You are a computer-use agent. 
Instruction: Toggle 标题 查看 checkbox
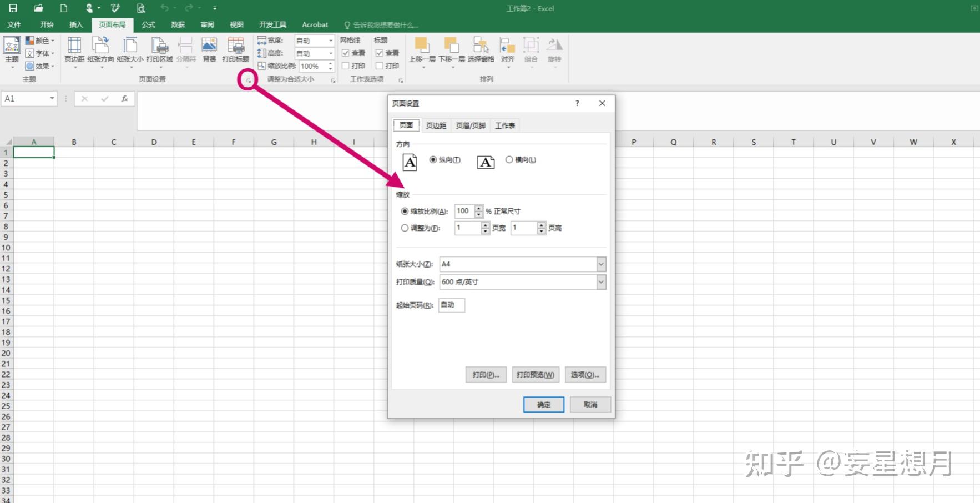[x=379, y=53]
